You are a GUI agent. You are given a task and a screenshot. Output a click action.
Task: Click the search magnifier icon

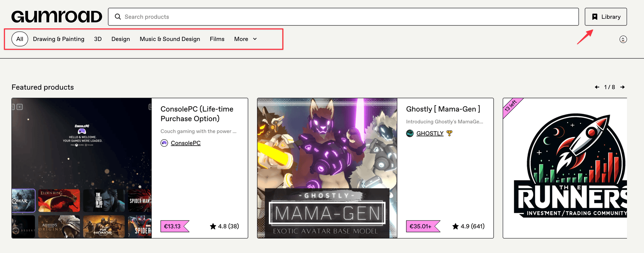(x=118, y=17)
